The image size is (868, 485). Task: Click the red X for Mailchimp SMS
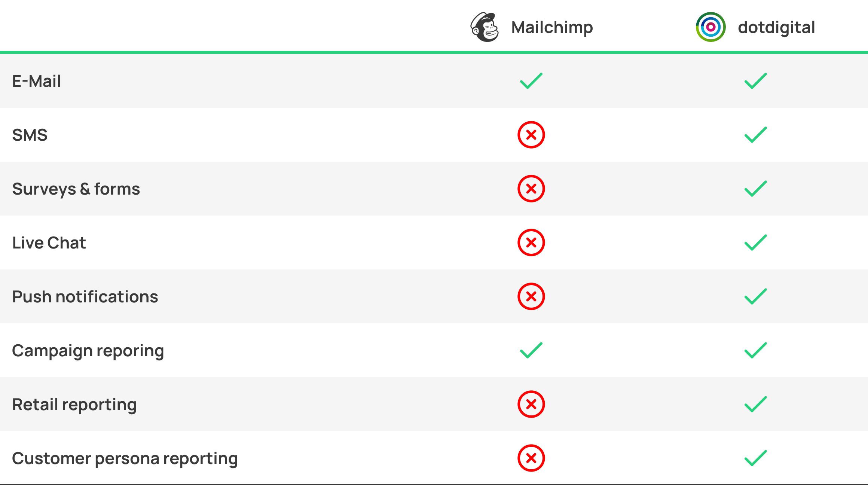coord(531,135)
